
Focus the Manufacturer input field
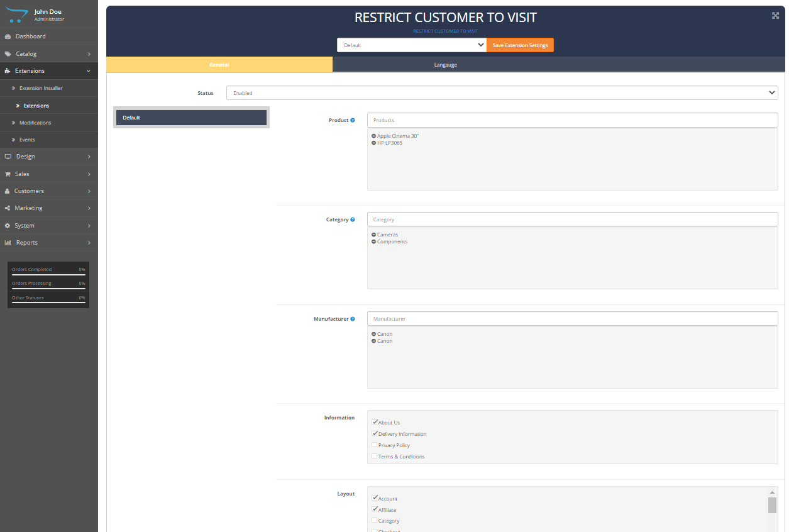[x=572, y=319]
